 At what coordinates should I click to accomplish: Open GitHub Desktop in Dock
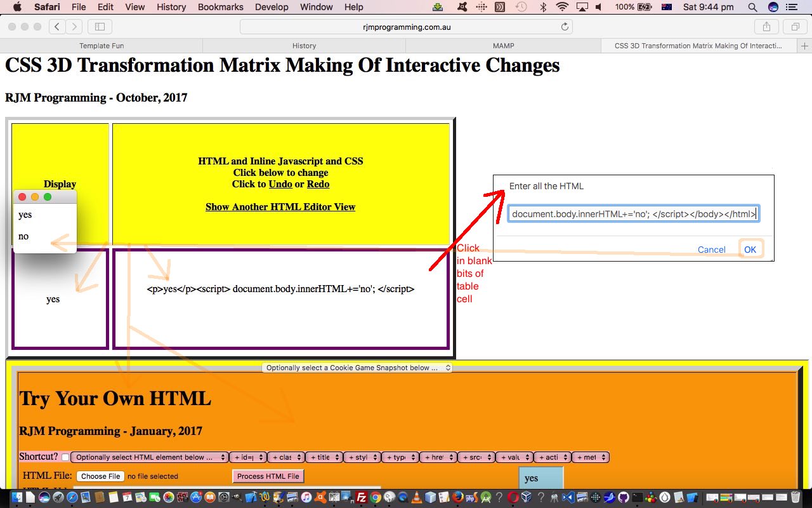(624, 498)
